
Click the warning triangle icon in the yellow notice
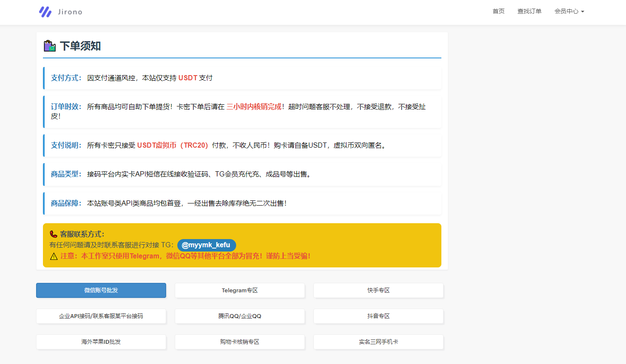point(53,256)
